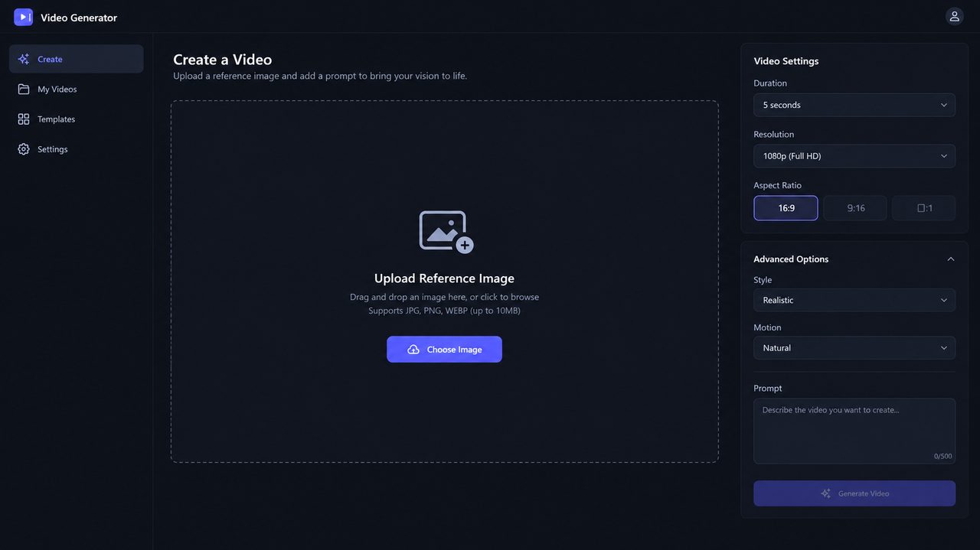This screenshot has height=550, width=980.
Task: Open the Style dropdown showing Realistic
Action: 854,300
